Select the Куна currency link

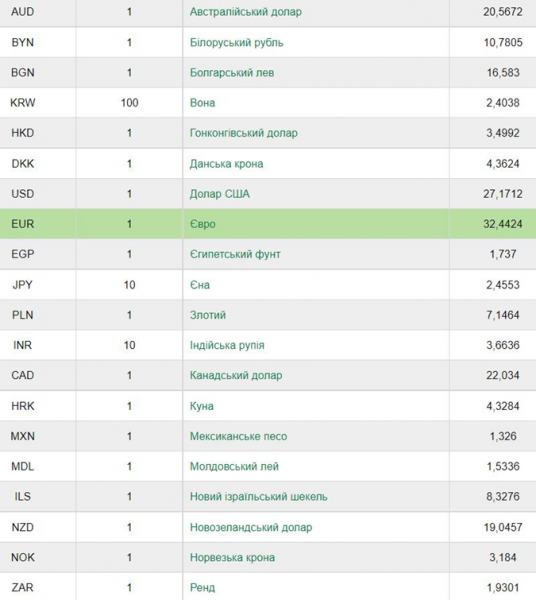[202, 406]
